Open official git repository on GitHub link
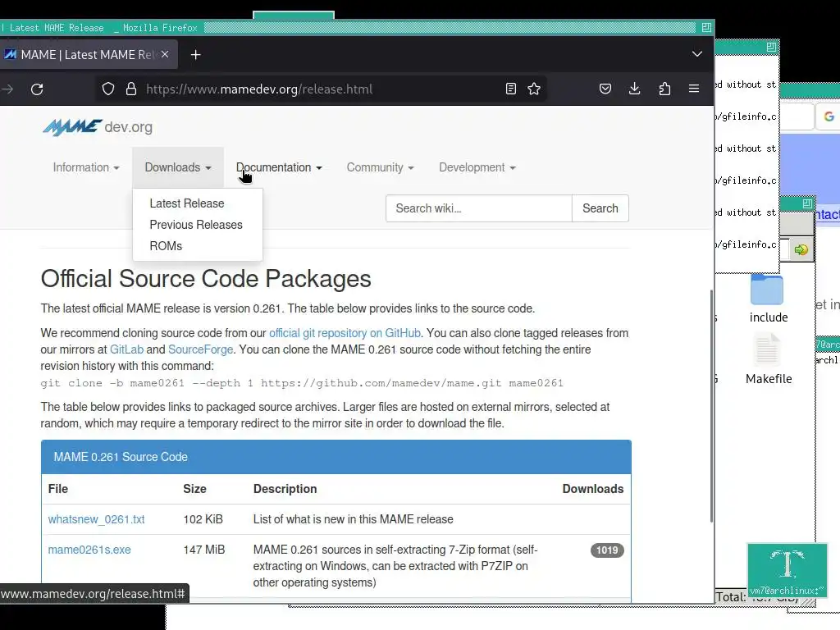The width and height of the screenshot is (840, 630). tap(345, 333)
